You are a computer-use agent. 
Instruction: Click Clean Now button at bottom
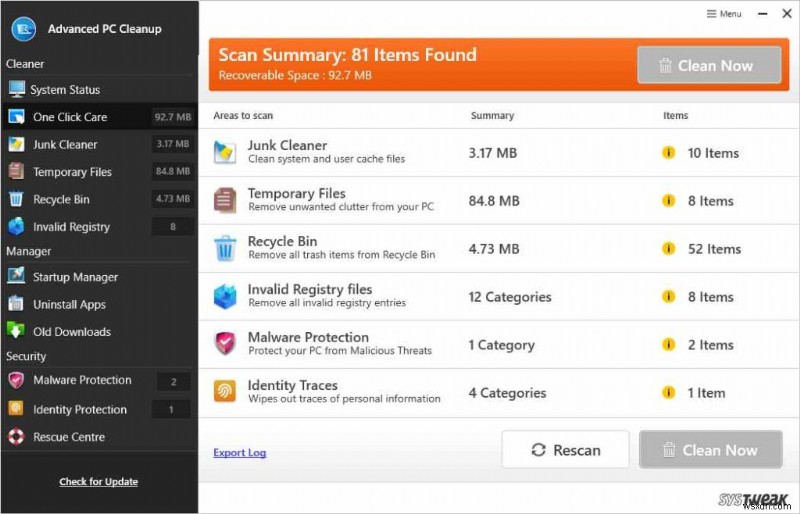click(711, 450)
